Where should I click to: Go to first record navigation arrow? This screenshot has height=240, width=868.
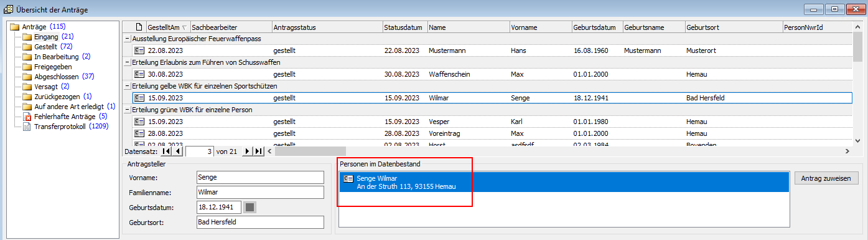point(166,151)
